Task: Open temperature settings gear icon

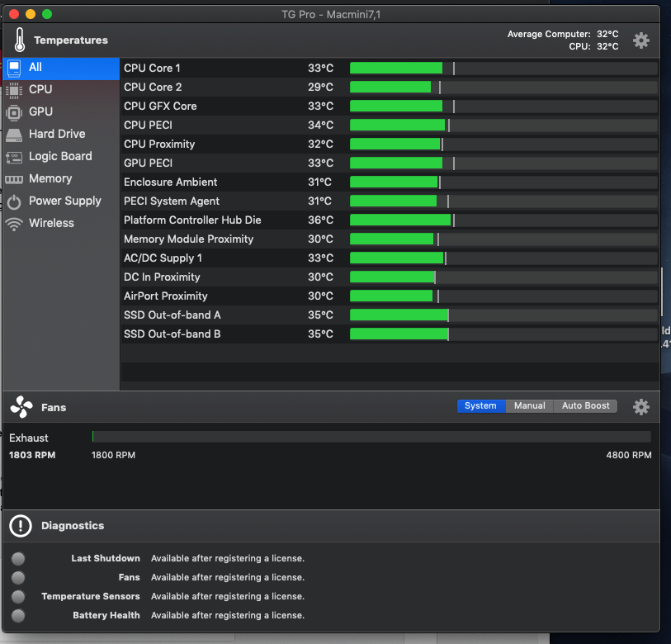Action: coord(640,40)
